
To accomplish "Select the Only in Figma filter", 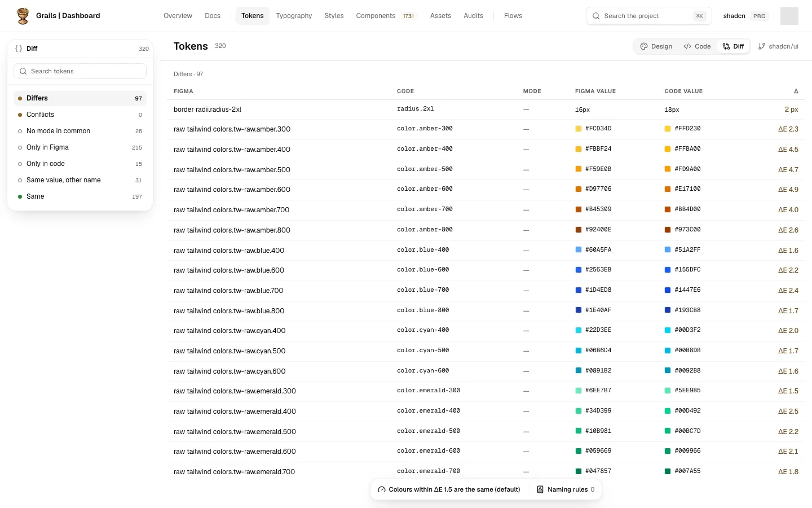I will point(80,147).
